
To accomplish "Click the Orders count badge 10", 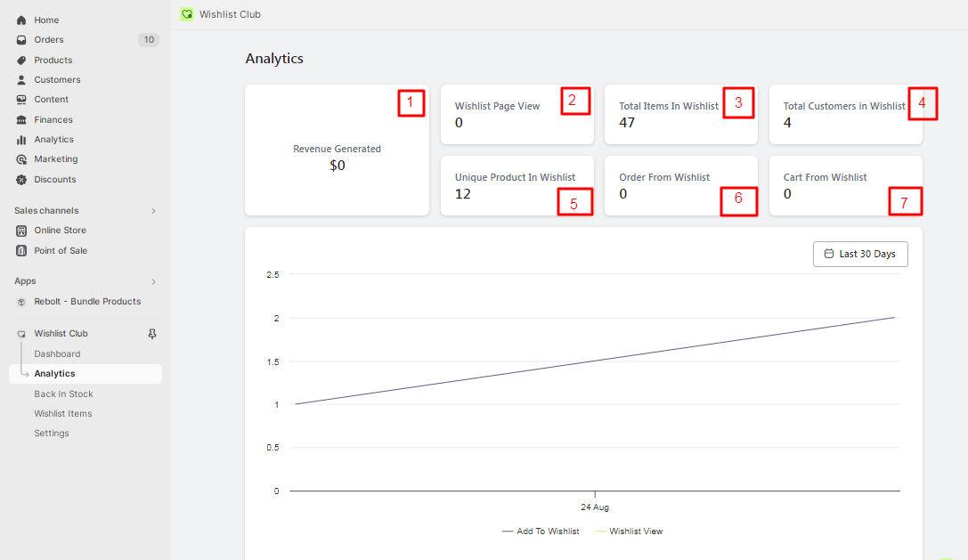I will coord(149,40).
